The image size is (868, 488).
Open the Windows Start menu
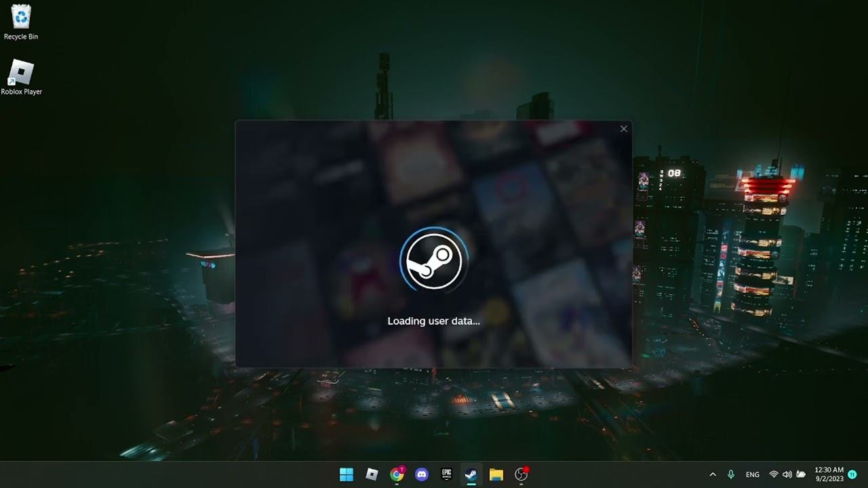346,474
